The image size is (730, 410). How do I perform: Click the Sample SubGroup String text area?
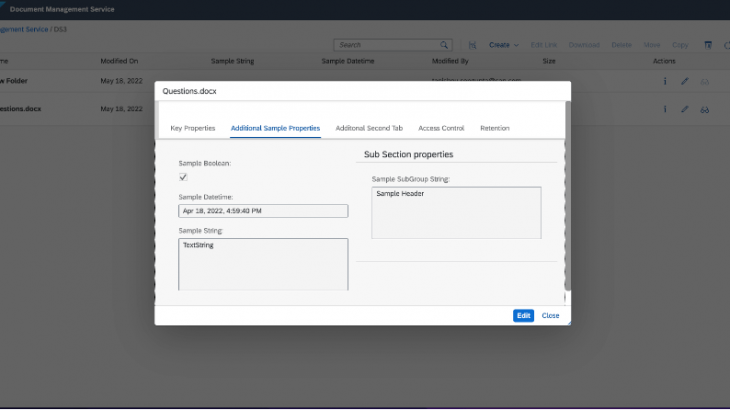[x=456, y=213]
